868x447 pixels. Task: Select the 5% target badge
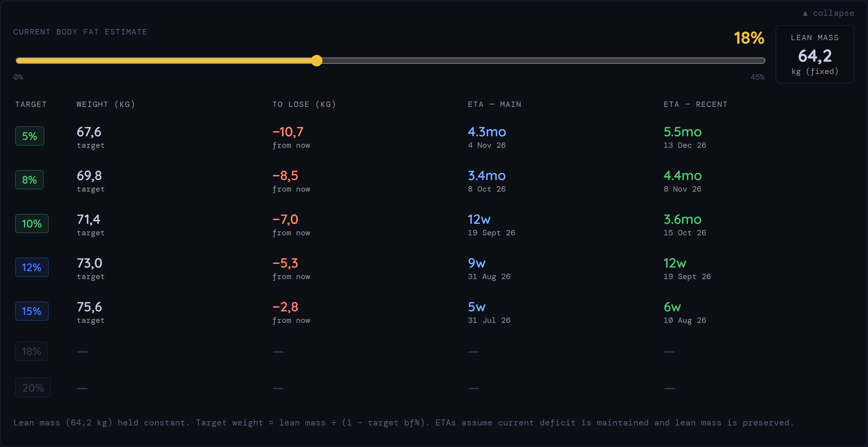click(30, 136)
